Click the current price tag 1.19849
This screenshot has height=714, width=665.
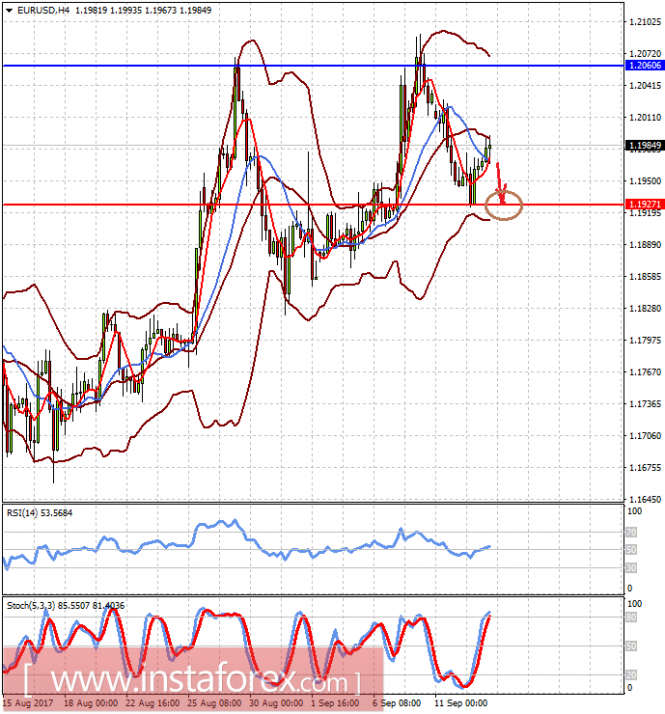pos(645,146)
